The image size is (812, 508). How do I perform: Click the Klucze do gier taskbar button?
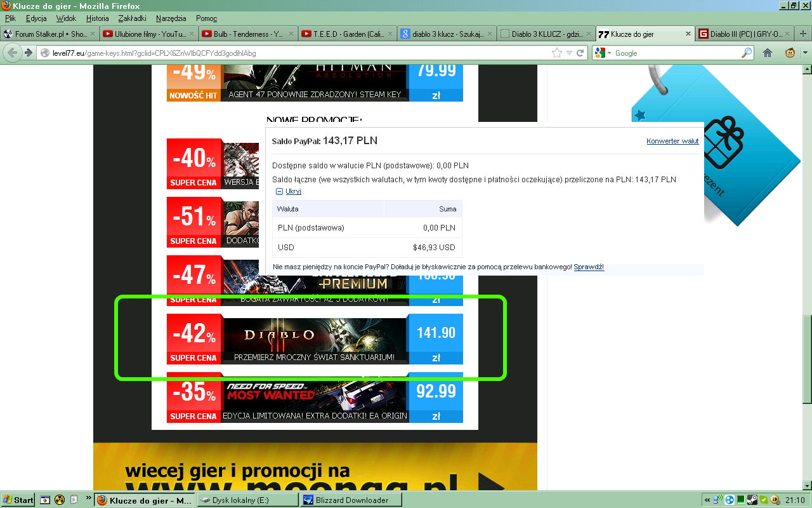pos(145,500)
